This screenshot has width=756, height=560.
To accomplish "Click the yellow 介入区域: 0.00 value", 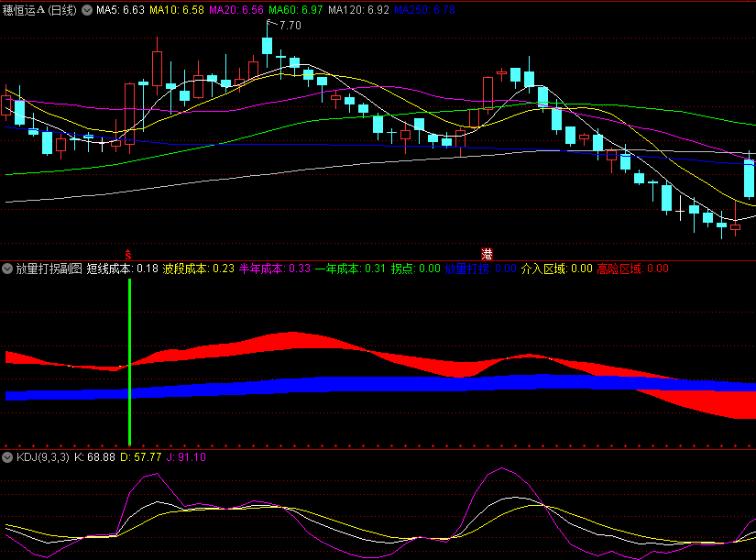I will (x=557, y=269).
